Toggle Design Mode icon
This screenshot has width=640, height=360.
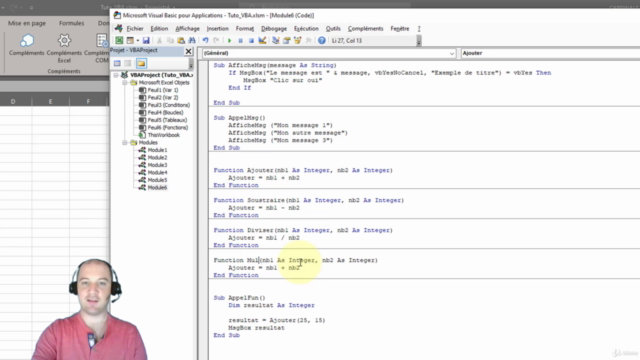(262, 40)
